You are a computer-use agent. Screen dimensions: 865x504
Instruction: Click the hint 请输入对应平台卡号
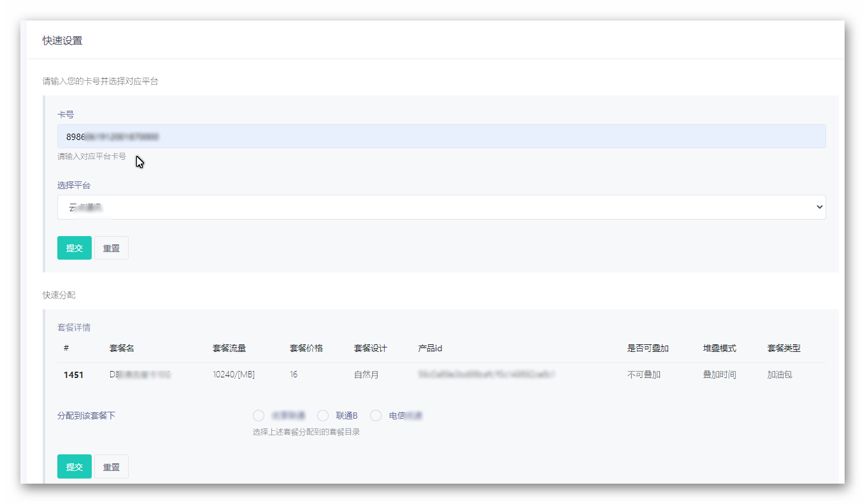[x=92, y=156]
